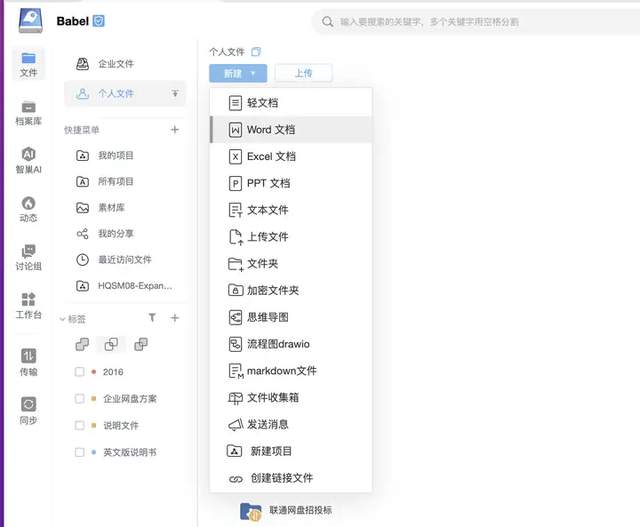
Task: Click the blue dot of 英文版说明书 tag
Action: 93,452
